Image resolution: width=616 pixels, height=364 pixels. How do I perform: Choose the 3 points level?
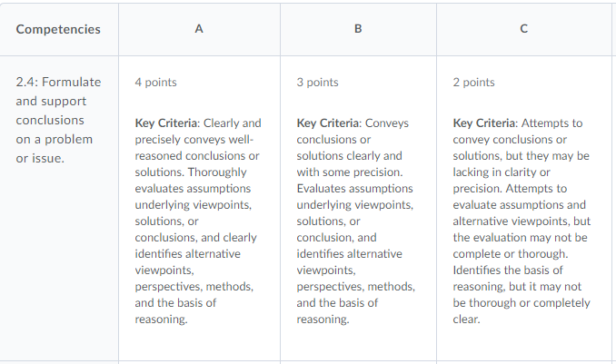click(317, 83)
